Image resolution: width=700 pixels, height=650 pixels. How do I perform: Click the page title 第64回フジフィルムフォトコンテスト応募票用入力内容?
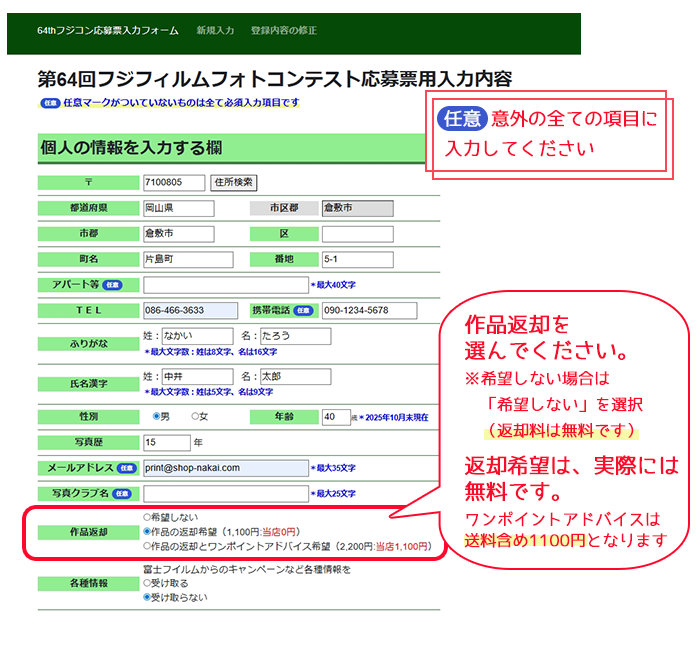[275, 79]
